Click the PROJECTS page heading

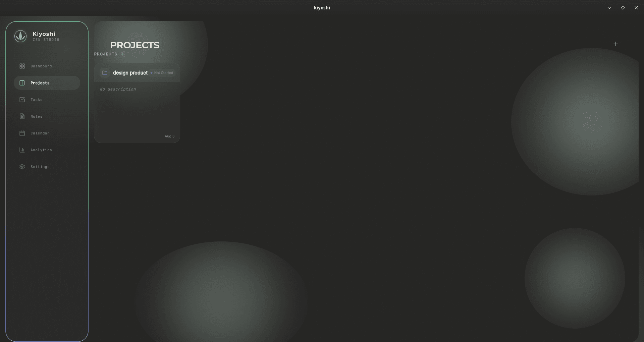[x=135, y=45]
